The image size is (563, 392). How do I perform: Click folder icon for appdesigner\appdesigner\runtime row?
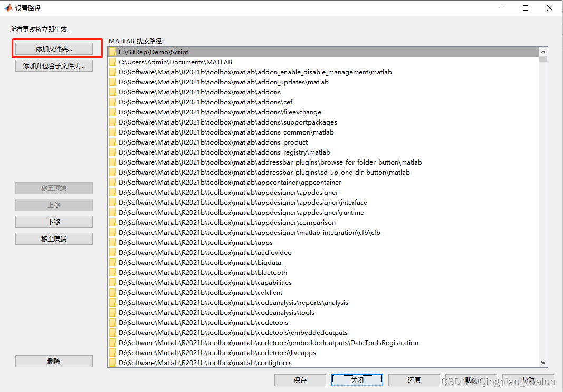pos(113,213)
